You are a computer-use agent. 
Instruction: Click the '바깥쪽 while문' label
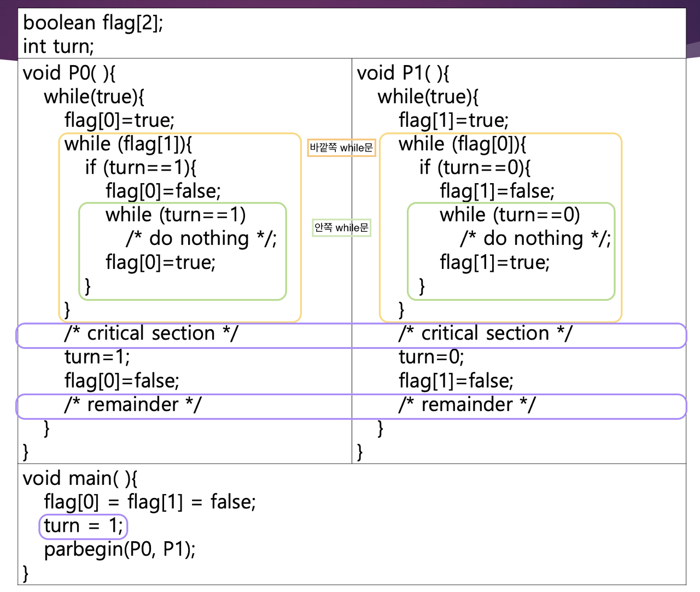point(341,148)
